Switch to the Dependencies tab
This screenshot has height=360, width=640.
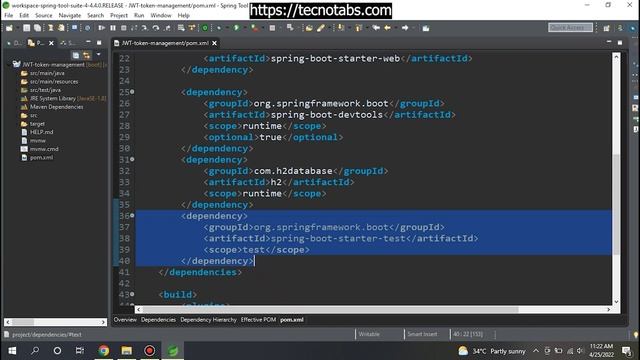(x=158, y=320)
